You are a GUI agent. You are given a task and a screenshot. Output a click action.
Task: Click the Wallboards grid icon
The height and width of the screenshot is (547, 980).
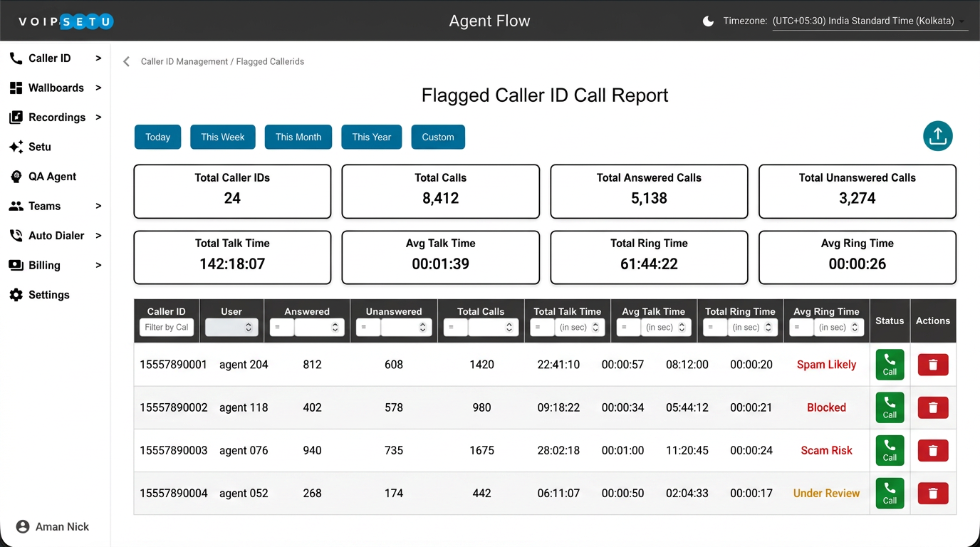[x=16, y=88]
